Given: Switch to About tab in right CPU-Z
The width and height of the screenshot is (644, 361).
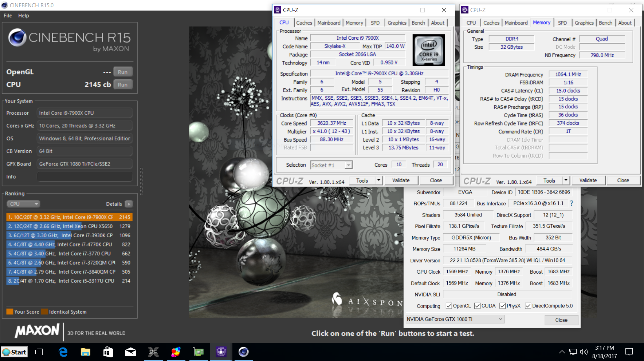Looking at the screenshot, I should point(625,23).
